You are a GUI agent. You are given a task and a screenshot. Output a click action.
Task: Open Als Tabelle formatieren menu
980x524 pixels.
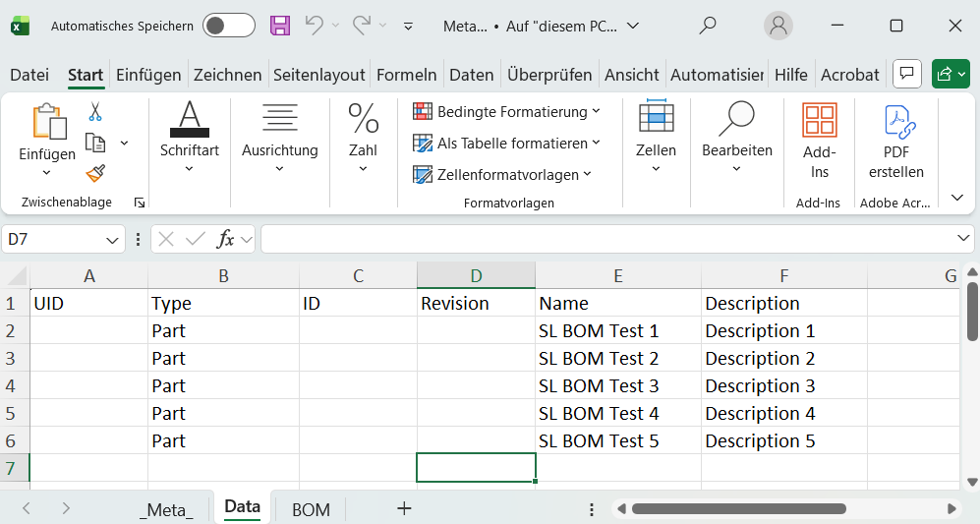coord(506,144)
